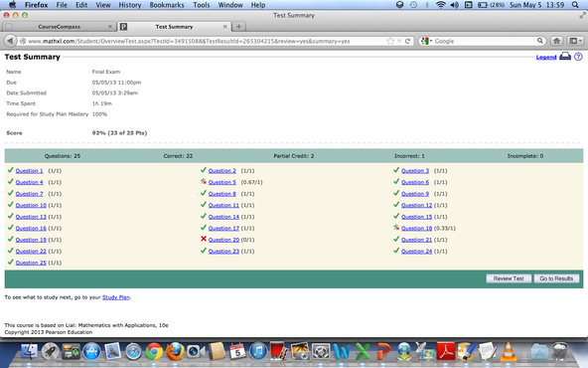Open the Trash in the dock

click(x=560, y=351)
